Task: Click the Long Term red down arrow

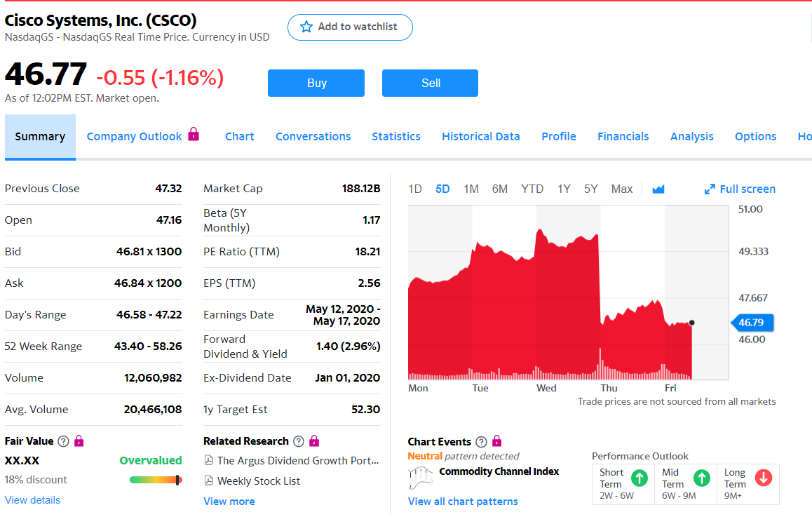Action: [764, 478]
